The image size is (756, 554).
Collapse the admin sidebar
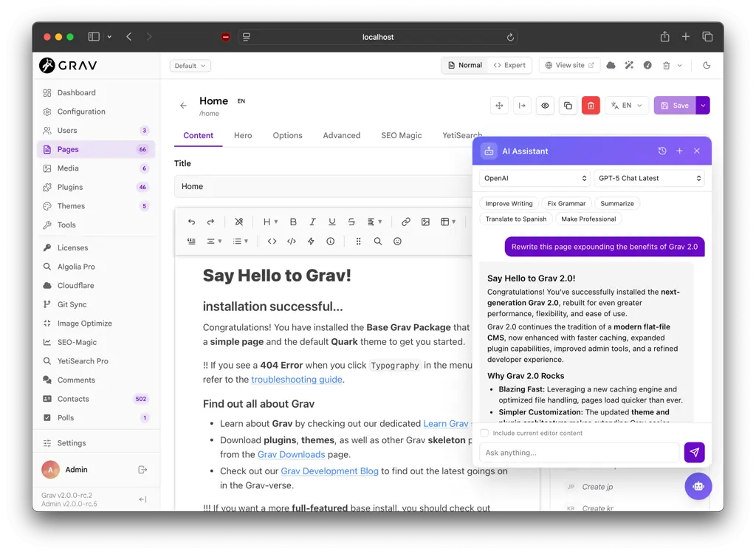coord(142,499)
